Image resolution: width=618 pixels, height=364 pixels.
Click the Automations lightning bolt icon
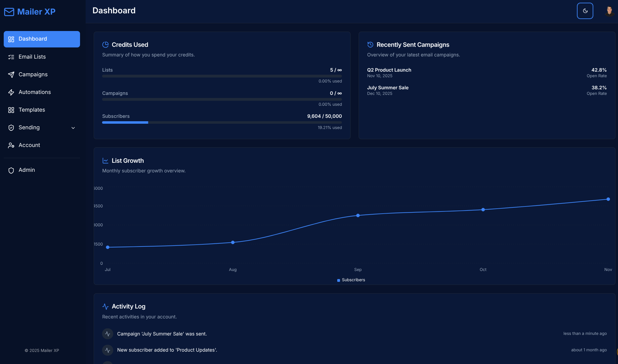tap(11, 92)
